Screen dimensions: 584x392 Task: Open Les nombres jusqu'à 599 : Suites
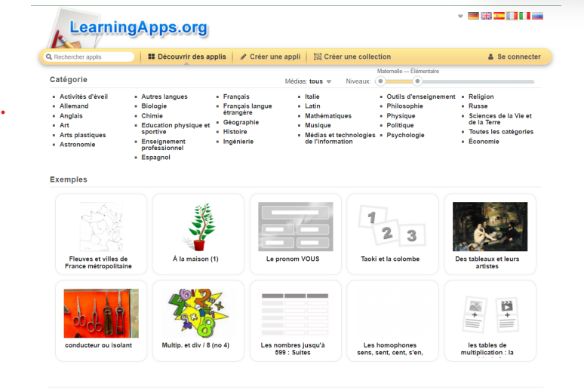pos(295,321)
